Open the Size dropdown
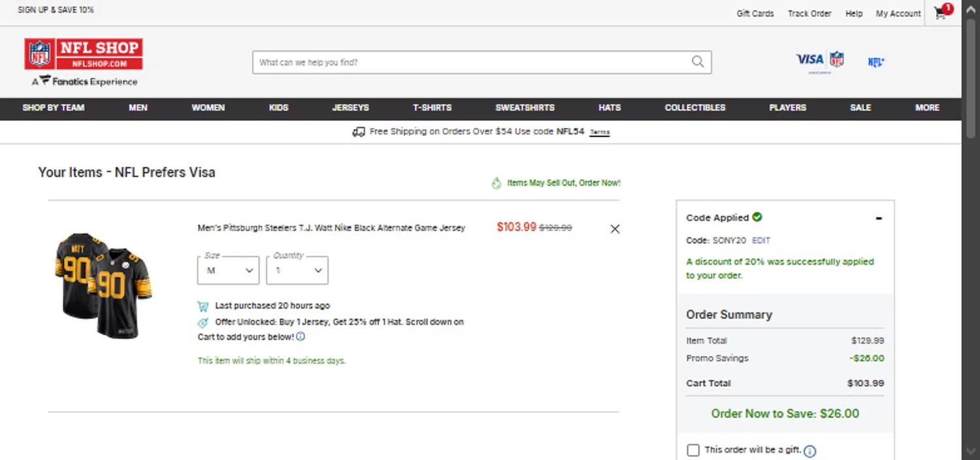Image resolution: width=980 pixels, height=460 pixels. click(x=228, y=271)
